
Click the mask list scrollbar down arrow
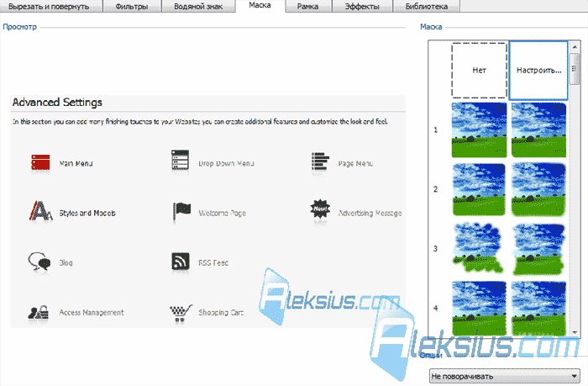point(575,332)
